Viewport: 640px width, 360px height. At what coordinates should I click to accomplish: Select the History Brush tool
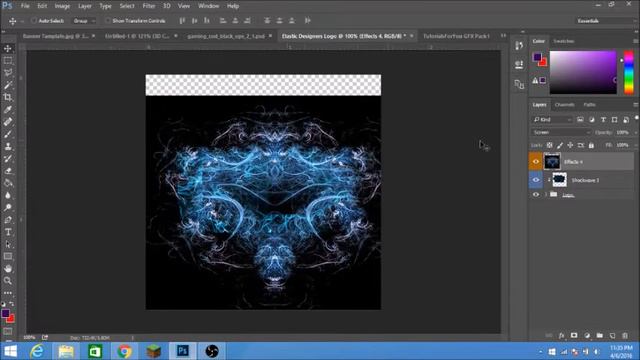pyautogui.click(x=8, y=159)
